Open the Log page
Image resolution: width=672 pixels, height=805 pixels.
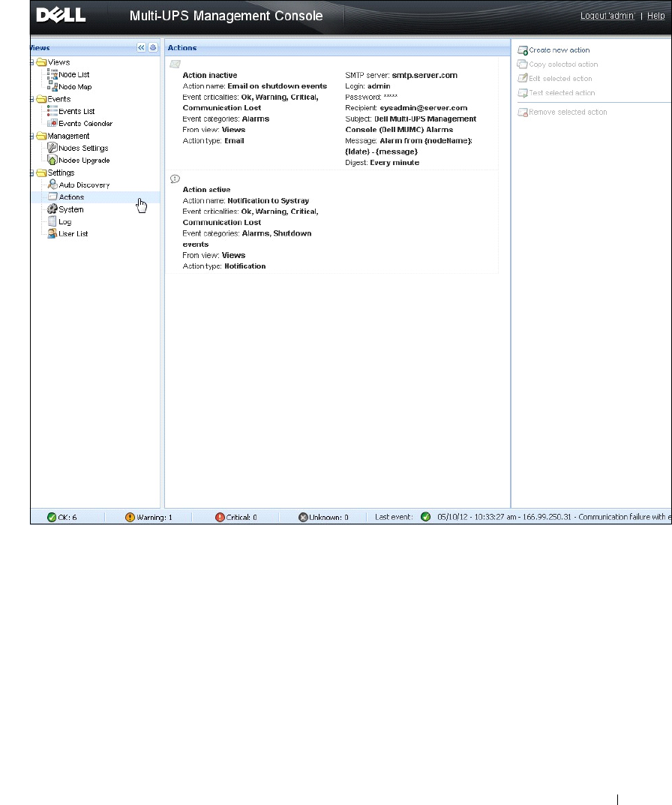(64, 222)
